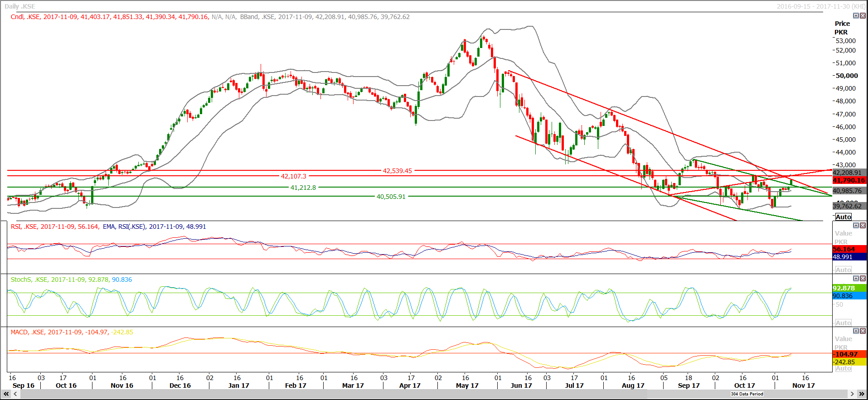The width and height of the screenshot is (868, 400).
Task: Jump to the earliest data with double-left arrow
Action: (6, 394)
